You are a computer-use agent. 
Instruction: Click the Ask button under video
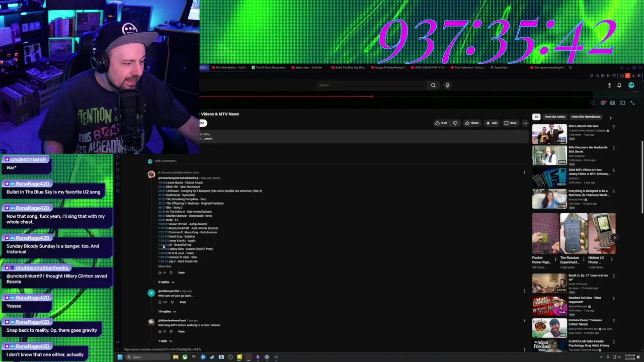(492, 123)
